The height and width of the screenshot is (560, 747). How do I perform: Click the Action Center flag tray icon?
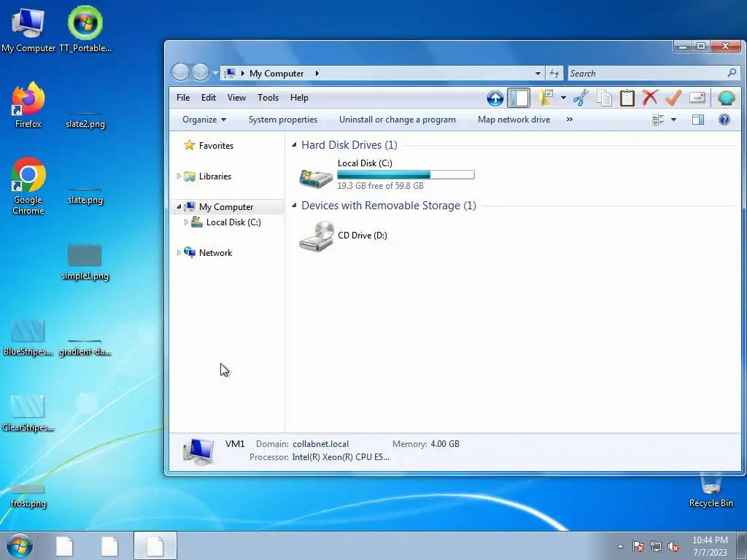click(638, 546)
